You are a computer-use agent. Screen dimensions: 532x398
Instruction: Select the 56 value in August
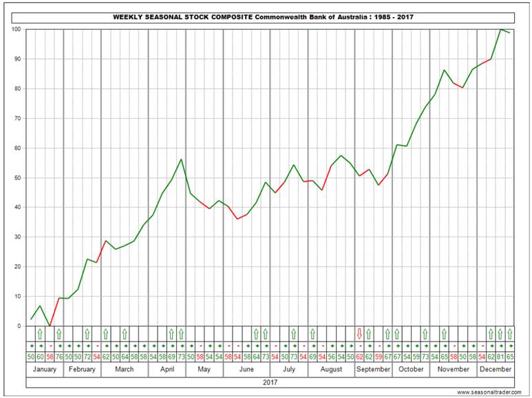tap(332, 357)
